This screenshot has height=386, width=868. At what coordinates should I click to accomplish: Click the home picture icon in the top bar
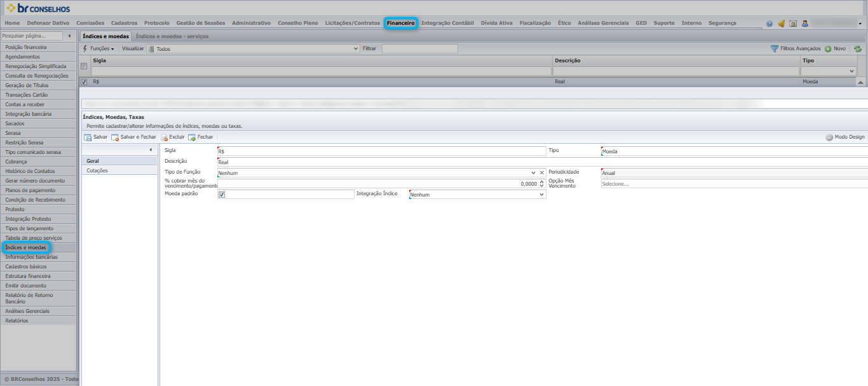[x=793, y=24]
